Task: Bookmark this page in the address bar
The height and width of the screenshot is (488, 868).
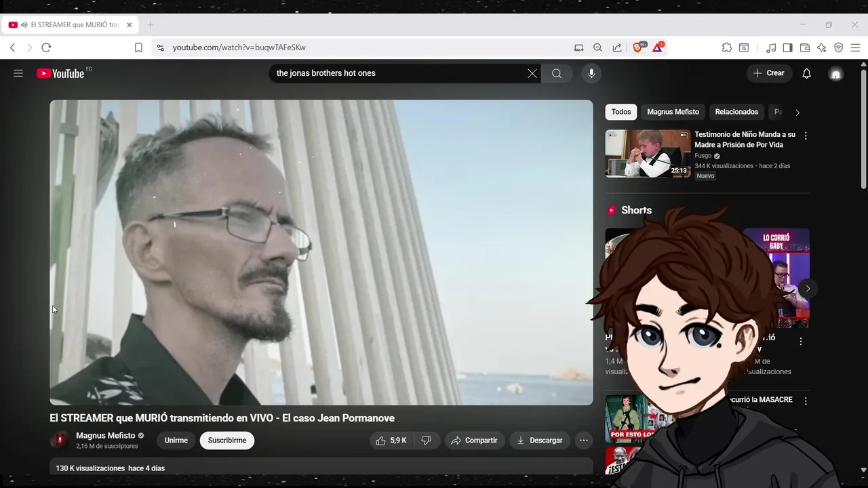Action: 138,47
